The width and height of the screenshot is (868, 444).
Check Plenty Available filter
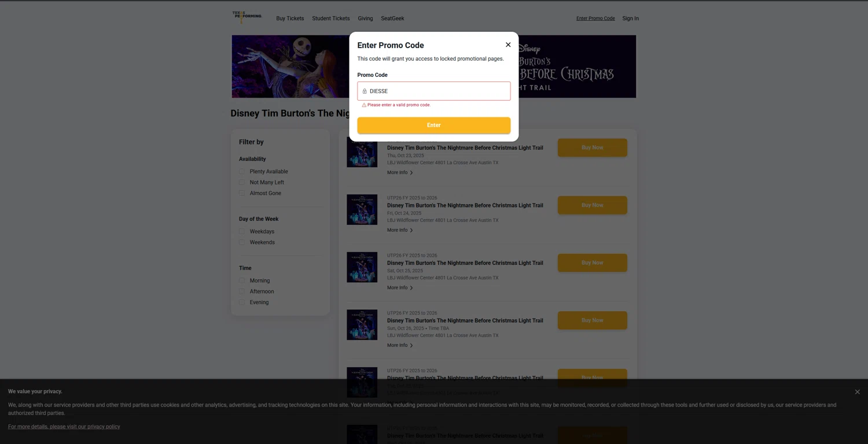pos(242,172)
